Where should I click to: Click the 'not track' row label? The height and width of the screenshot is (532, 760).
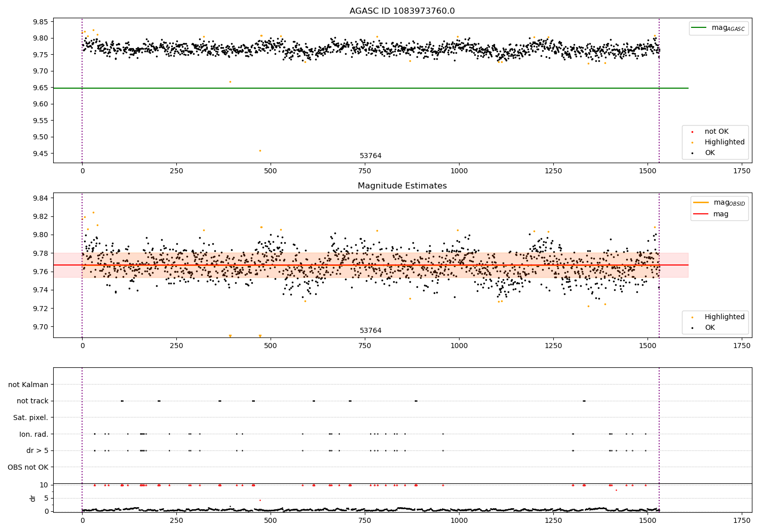click(x=32, y=401)
